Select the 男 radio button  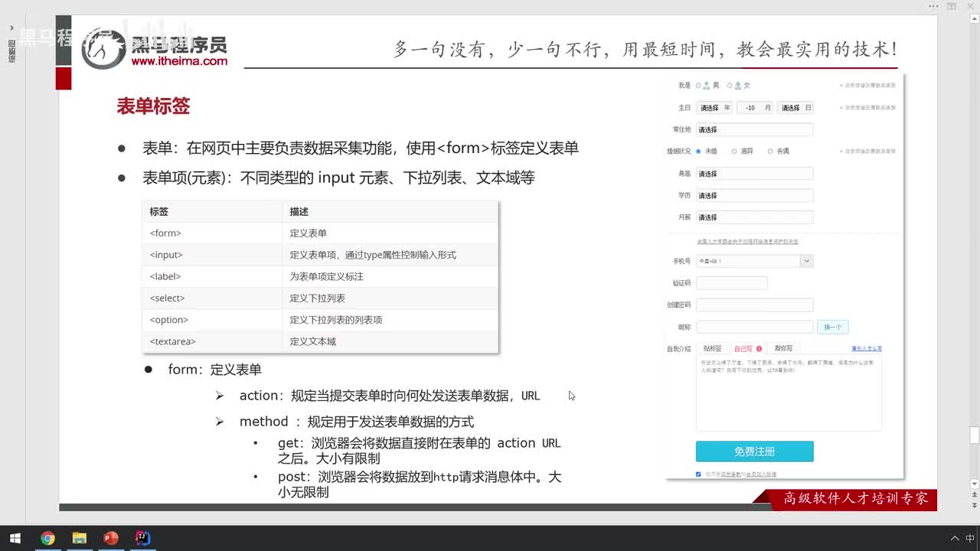[x=698, y=86]
